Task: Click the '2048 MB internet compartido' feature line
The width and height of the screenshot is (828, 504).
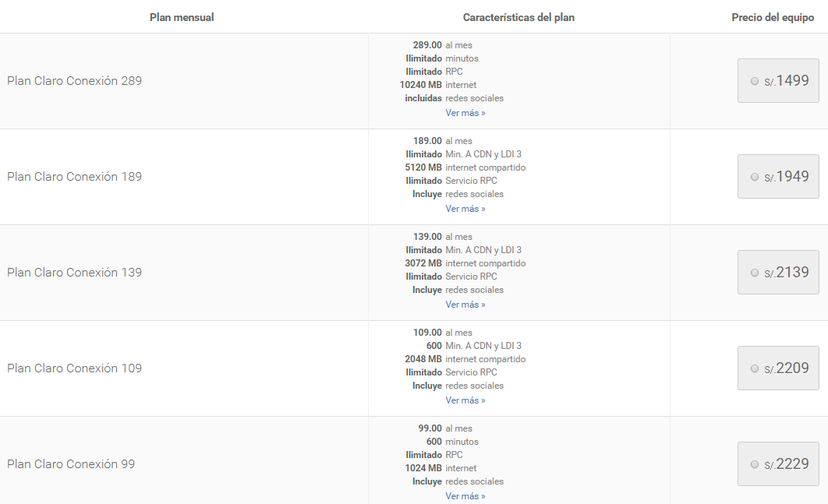Action: pyautogui.click(x=465, y=359)
